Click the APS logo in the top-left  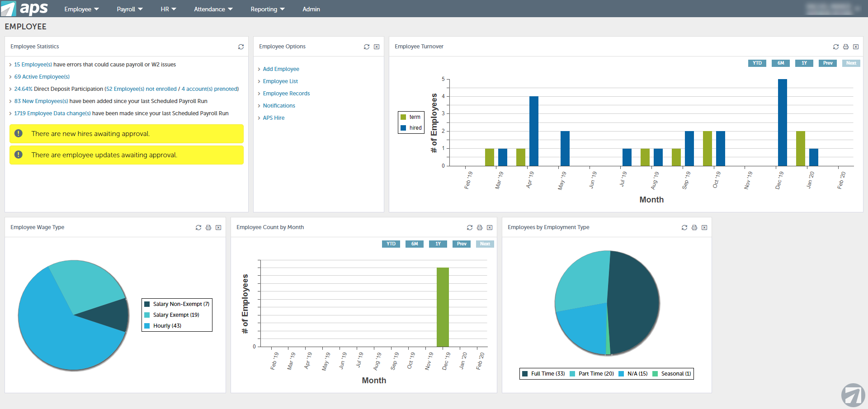pos(25,9)
